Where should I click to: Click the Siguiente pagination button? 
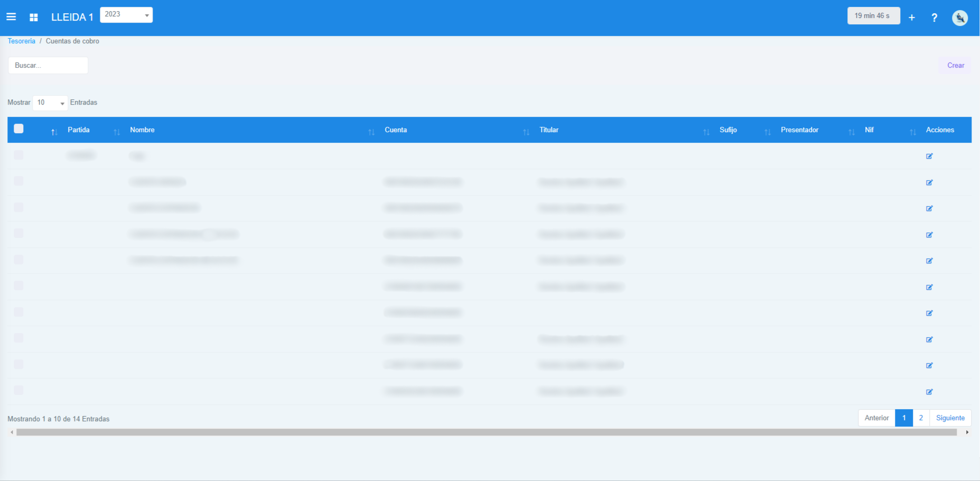[x=950, y=418]
